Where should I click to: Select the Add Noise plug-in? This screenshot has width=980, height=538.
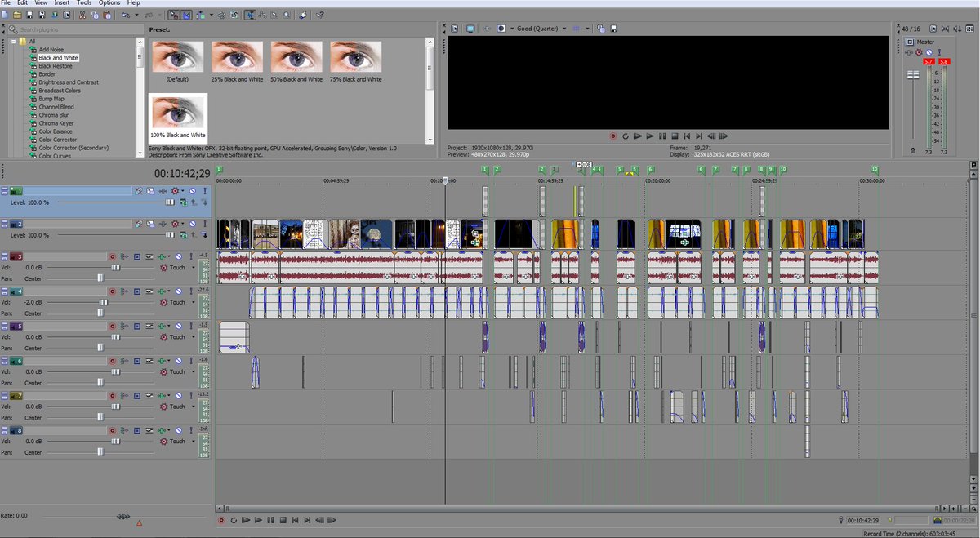pos(51,50)
